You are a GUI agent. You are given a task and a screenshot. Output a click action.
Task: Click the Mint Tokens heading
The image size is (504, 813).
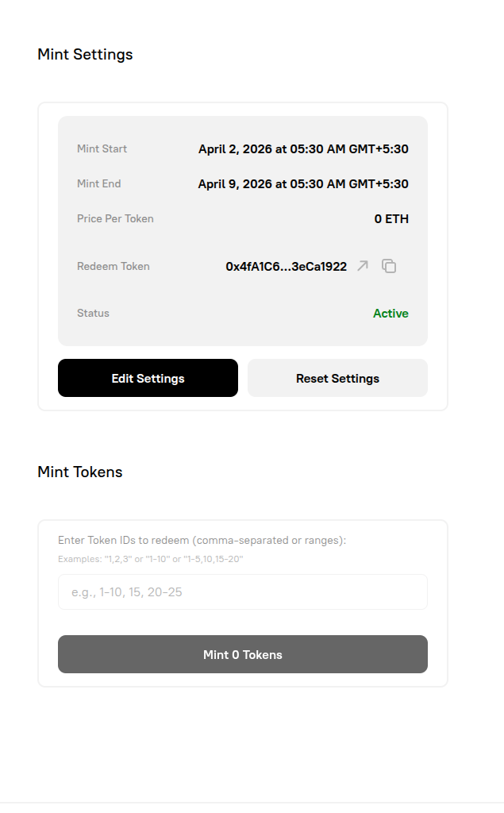click(79, 472)
